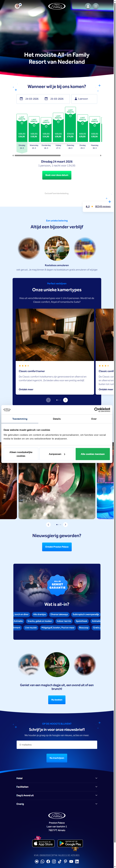Switch to Over tab in cookie dialog
This screenshot has height=868, width=116.
(x=94, y=419)
